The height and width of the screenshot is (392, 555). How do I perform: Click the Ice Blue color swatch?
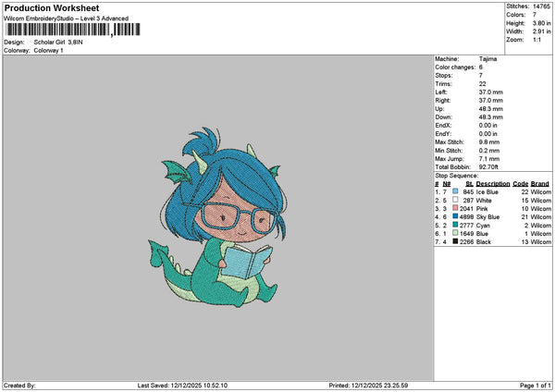coord(455,191)
